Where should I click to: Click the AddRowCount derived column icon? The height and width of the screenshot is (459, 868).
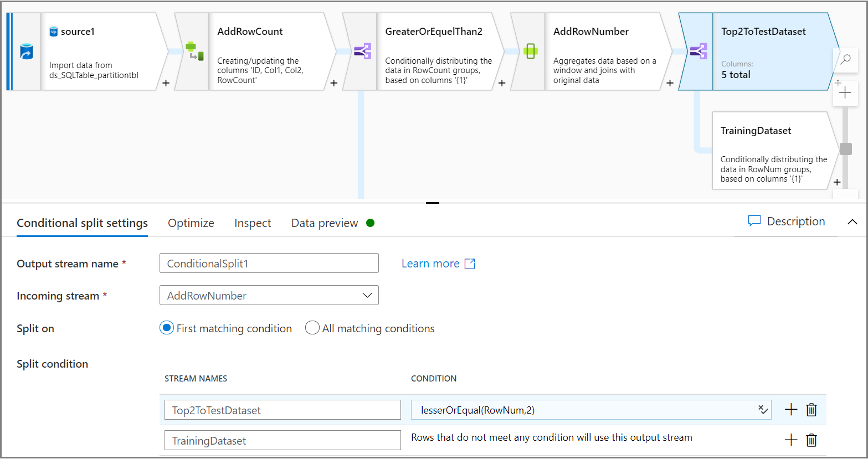click(194, 51)
